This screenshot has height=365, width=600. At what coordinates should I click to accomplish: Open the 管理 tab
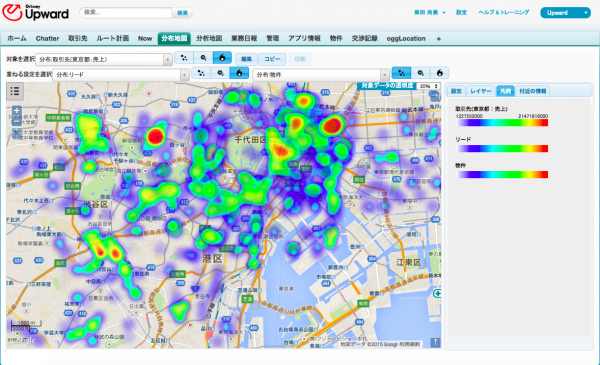coord(272,38)
